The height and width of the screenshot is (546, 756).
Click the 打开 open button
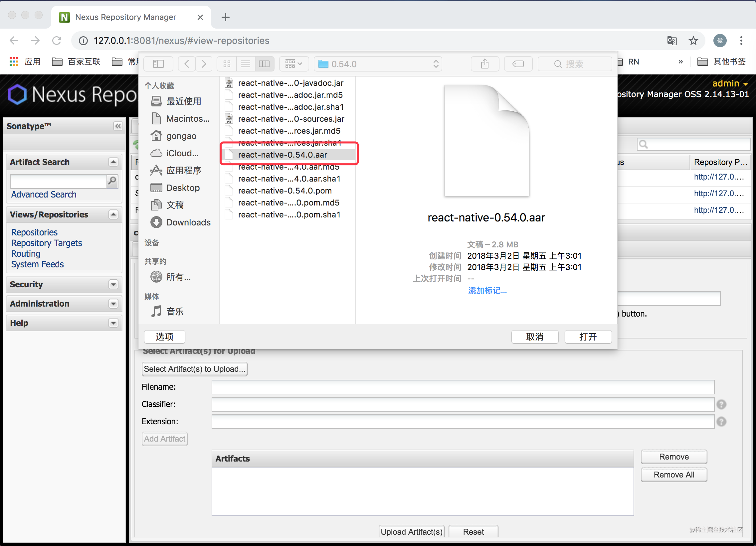tap(588, 337)
